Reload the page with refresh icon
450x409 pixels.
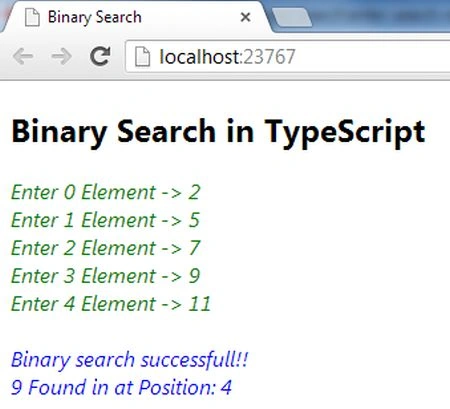(x=100, y=56)
